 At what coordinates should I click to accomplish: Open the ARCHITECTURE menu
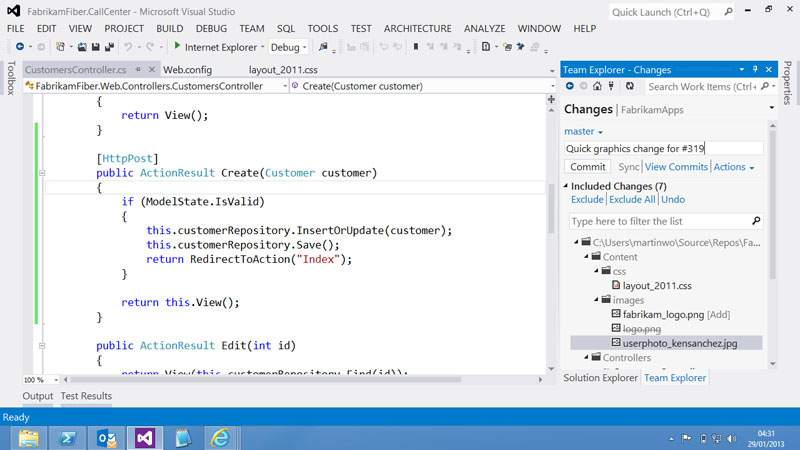coord(417,29)
